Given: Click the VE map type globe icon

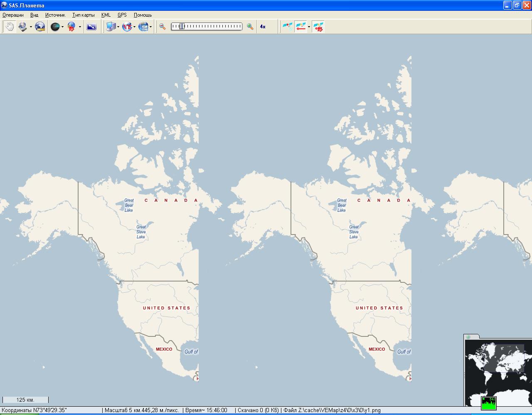Looking at the screenshot, I should [x=127, y=27].
